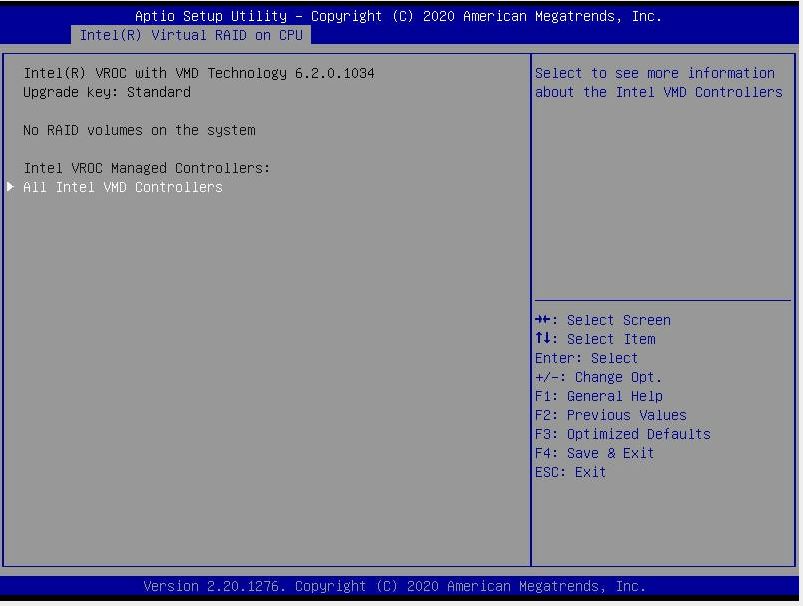Click the 'F2: Previous Values' hint
The height and width of the screenshot is (606, 803).
point(610,415)
